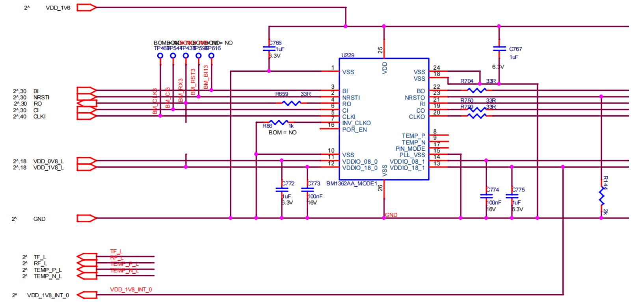
Task: Select the test point circle on BM_RST3 net
Action: [x=198, y=56]
